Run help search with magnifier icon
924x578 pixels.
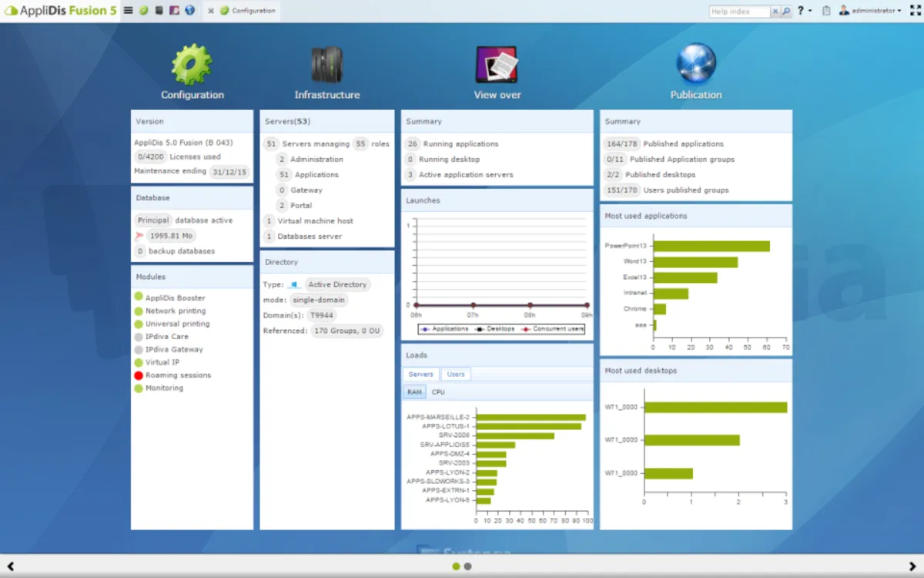(x=786, y=12)
